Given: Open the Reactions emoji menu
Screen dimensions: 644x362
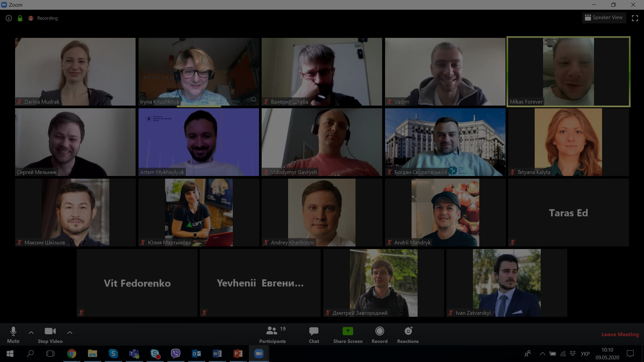Looking at the screenshot, I should [x=408, y=331].
